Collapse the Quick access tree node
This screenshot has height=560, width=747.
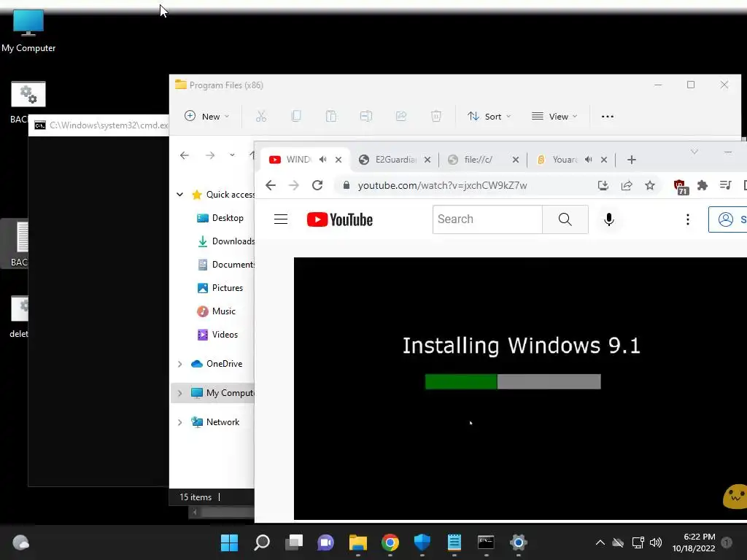click(179, 194)
